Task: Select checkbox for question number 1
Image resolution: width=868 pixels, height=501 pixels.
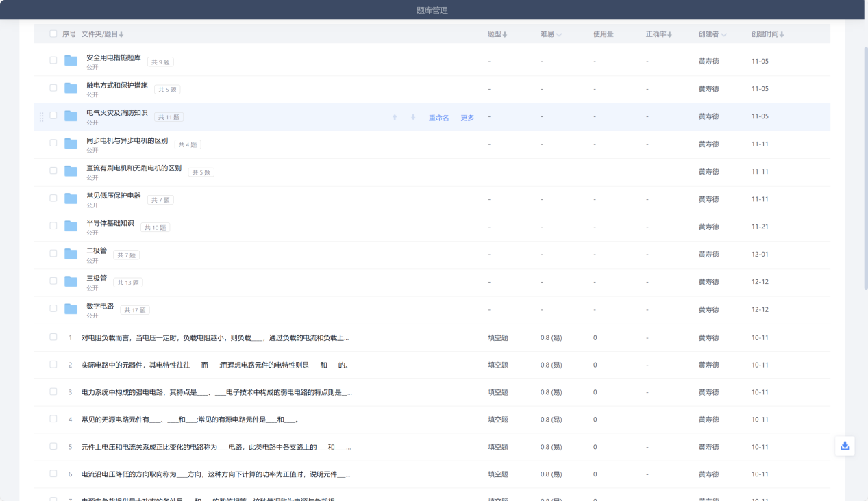Action: click(x=53, y=337)
